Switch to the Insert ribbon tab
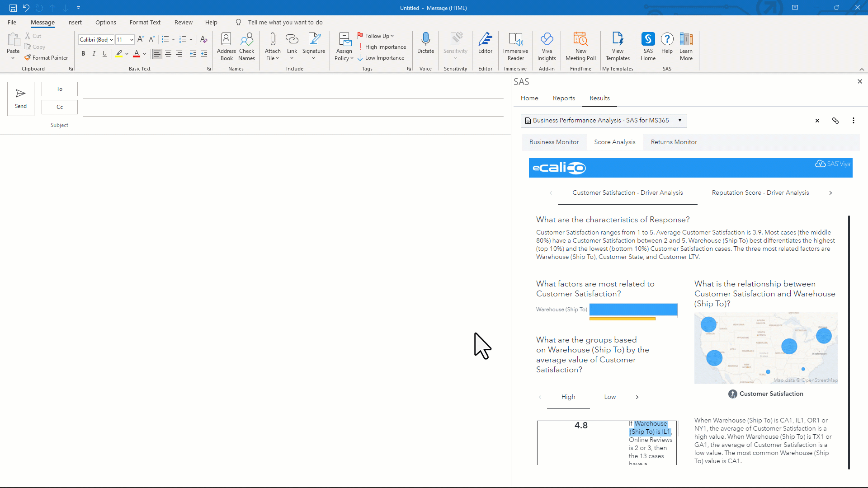868x488 pixels. (75, 23)
